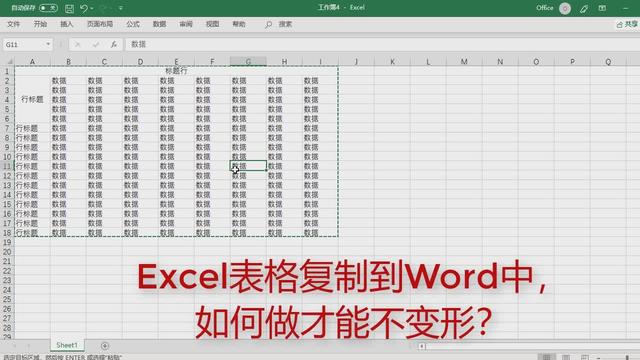Click the Undo arrow icon

pos(84,8)
